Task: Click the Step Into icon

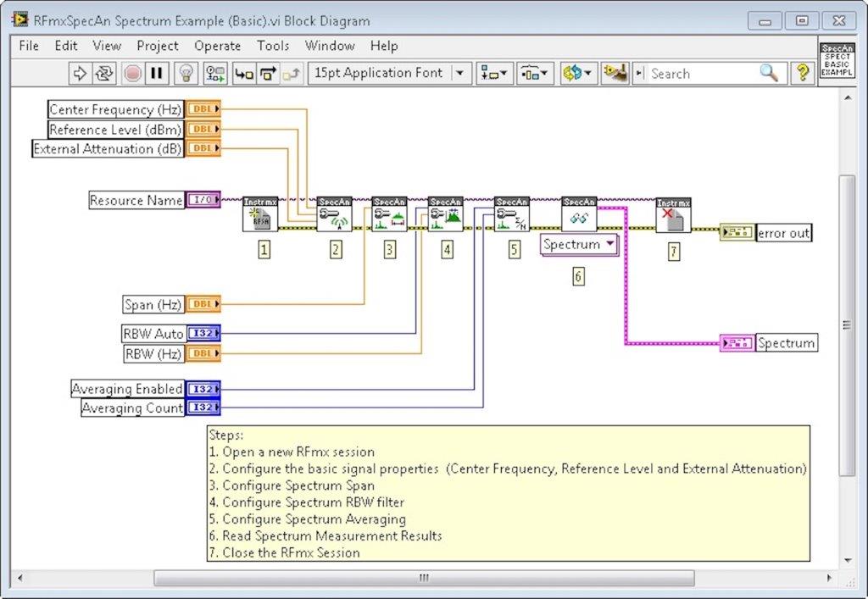Action: click(244, 74)
